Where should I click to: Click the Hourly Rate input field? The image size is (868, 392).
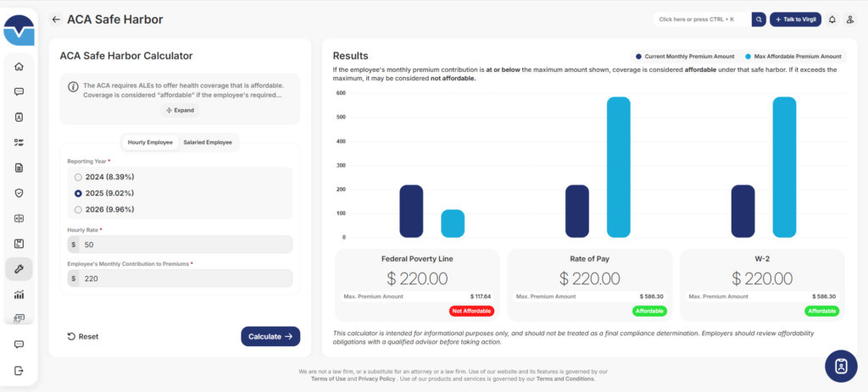[x=185, y=245]
